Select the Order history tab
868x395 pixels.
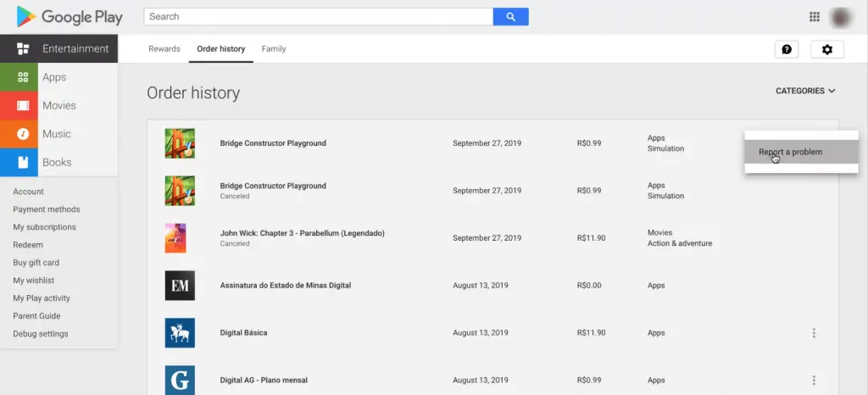pos(221,48)
